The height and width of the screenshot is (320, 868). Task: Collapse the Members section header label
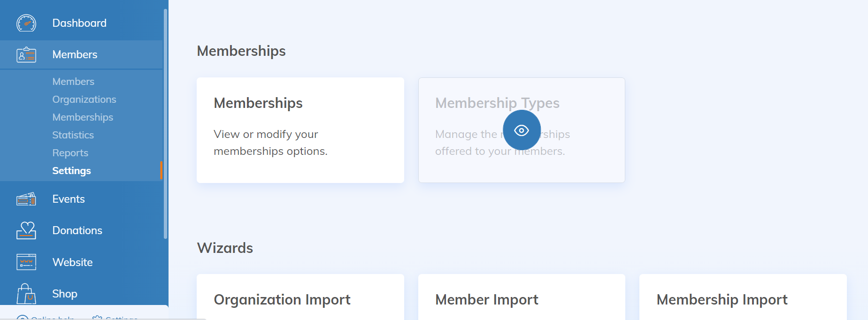[x=75, y=55]
